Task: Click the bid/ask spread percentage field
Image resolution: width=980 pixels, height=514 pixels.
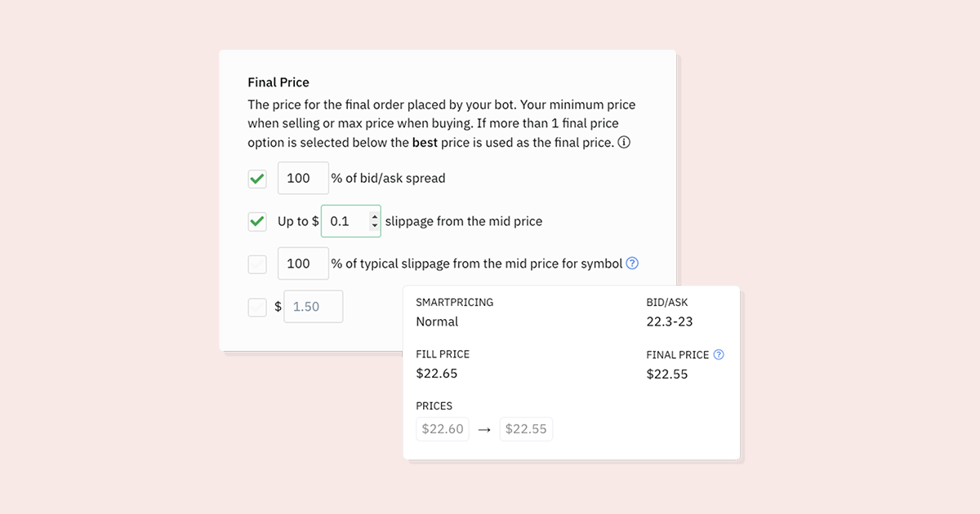Action: click(x=303, y=178)
